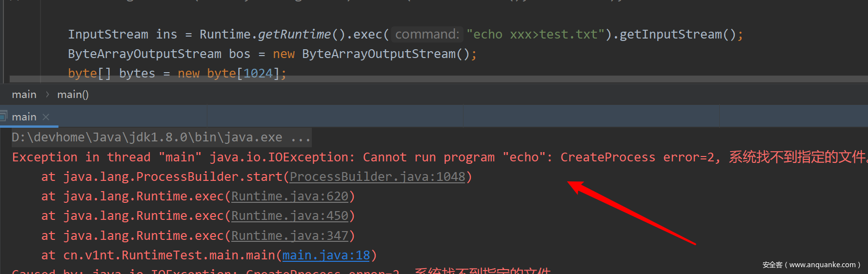Image resolution: width=868 pixels, height=274 pixels.
Task: Click the getRuntime method call
Action: click(294, 34)
